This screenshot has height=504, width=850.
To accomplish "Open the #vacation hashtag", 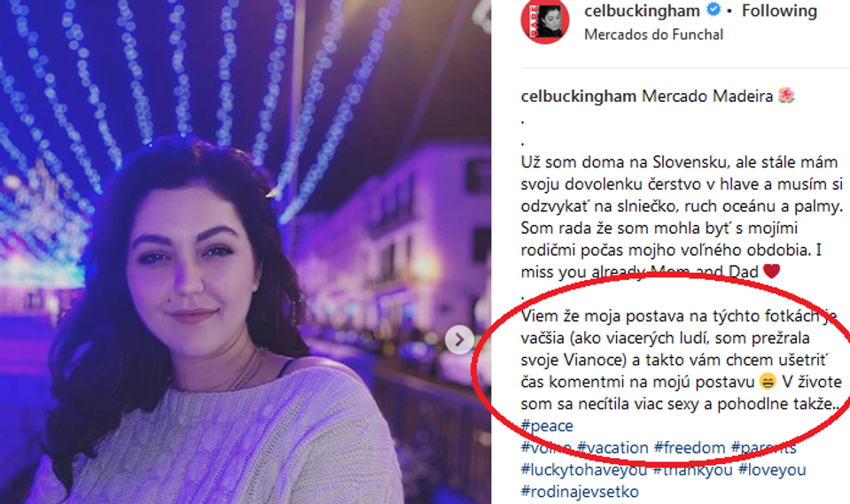I will point(612,448).
